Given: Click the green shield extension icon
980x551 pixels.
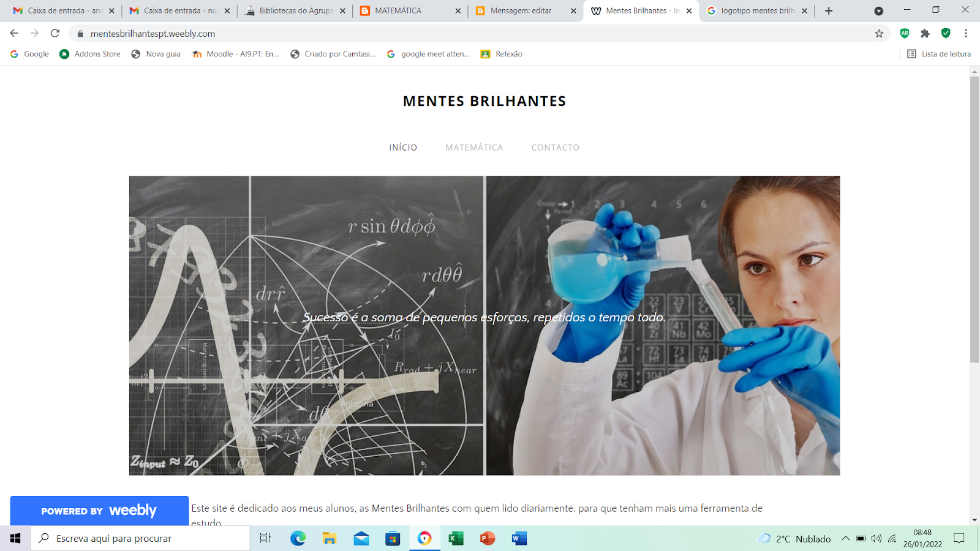Looking at the screenshot, I should (x=946, y=33).
